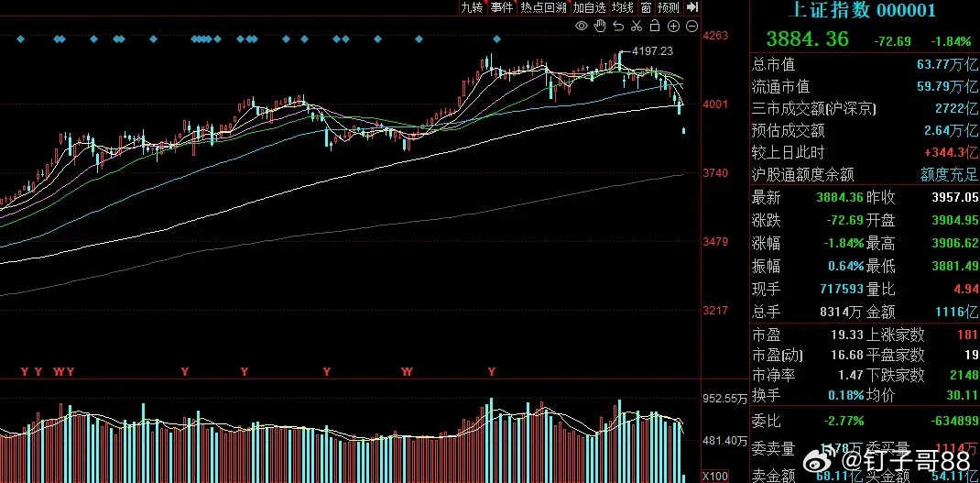The image size is (980, 483).
Task: Click the -72.69 change in the header
Action: click(x=893, y=41)
